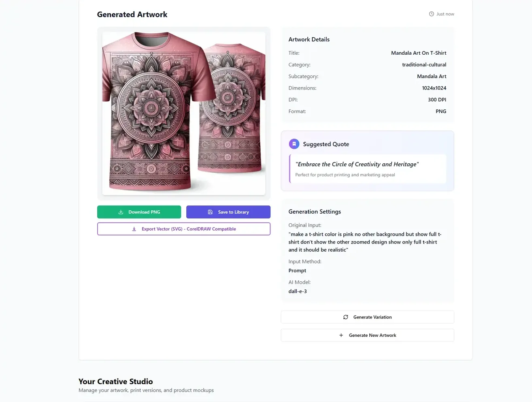532x402 pixels.
Task: Click the download arrow icon on Download PNG
Action: coord(121,212)
